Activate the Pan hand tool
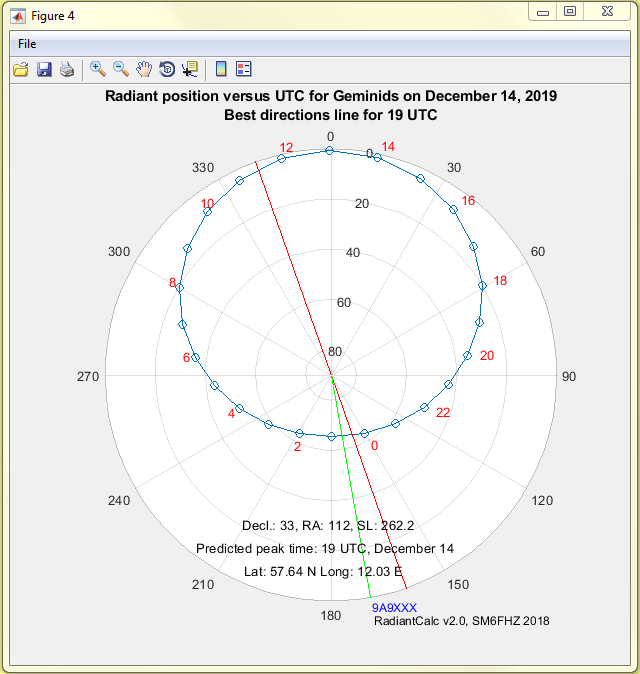This screenshot has width=640, height=674. click(144, 69)
